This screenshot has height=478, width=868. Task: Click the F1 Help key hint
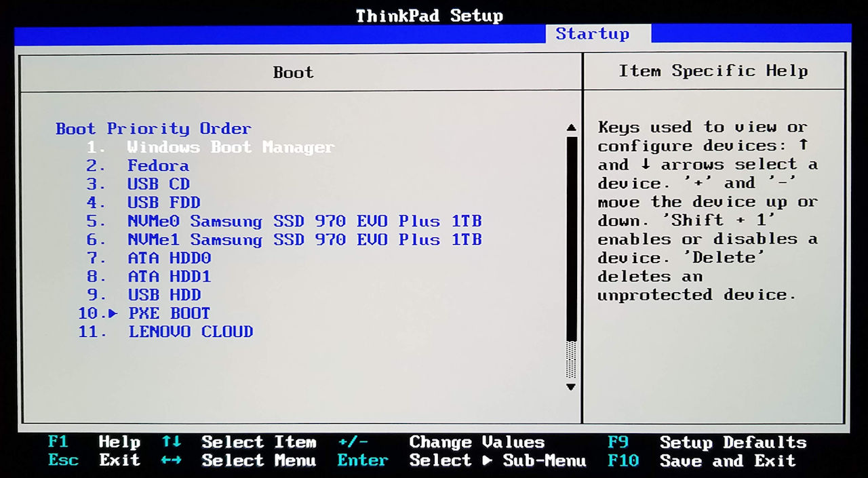click(x=94, y=442)
